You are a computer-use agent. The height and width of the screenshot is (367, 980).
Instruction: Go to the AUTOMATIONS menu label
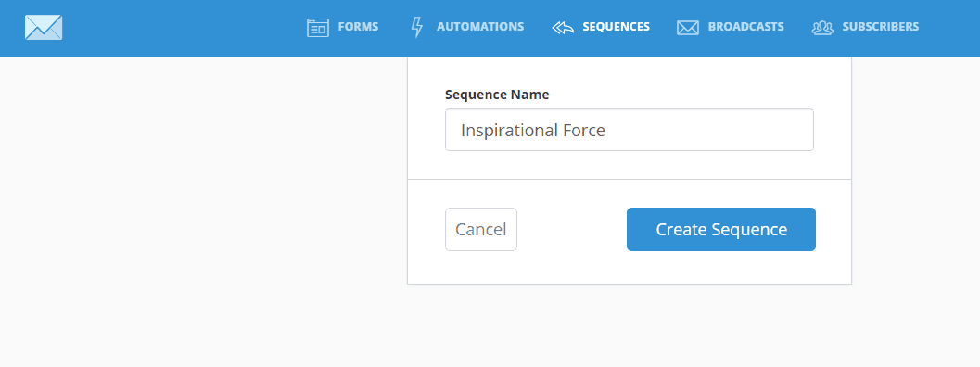pos(480,27)
